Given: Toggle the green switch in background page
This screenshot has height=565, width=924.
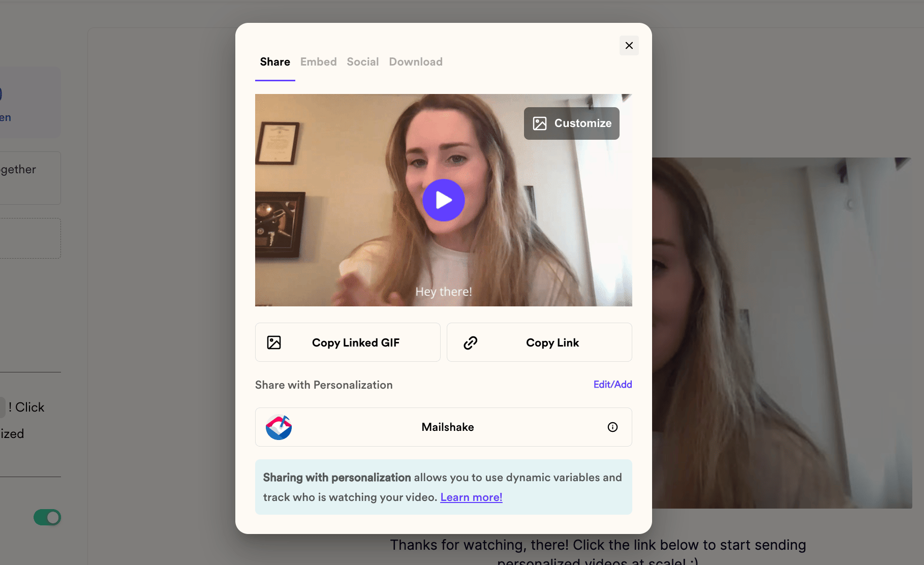Looking at the screenshot, I should (x=47, y=517).
